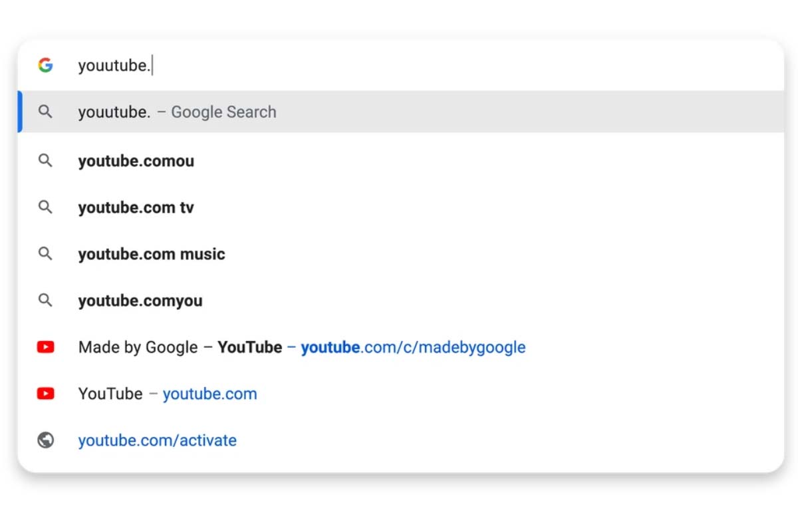Click the search icon next to 'youtube.comou'
The image size is (798, 532).
pyautogui.click(x=45, y=161)
